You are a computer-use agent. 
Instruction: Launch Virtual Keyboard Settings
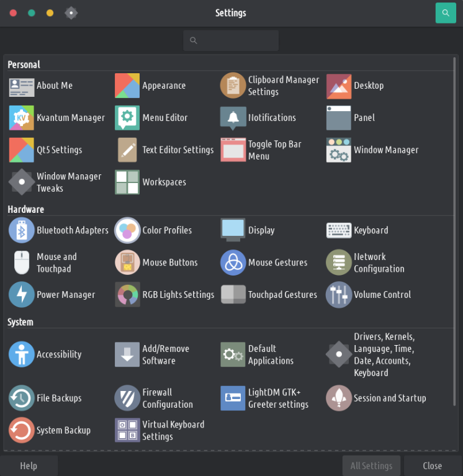[127, 430]
